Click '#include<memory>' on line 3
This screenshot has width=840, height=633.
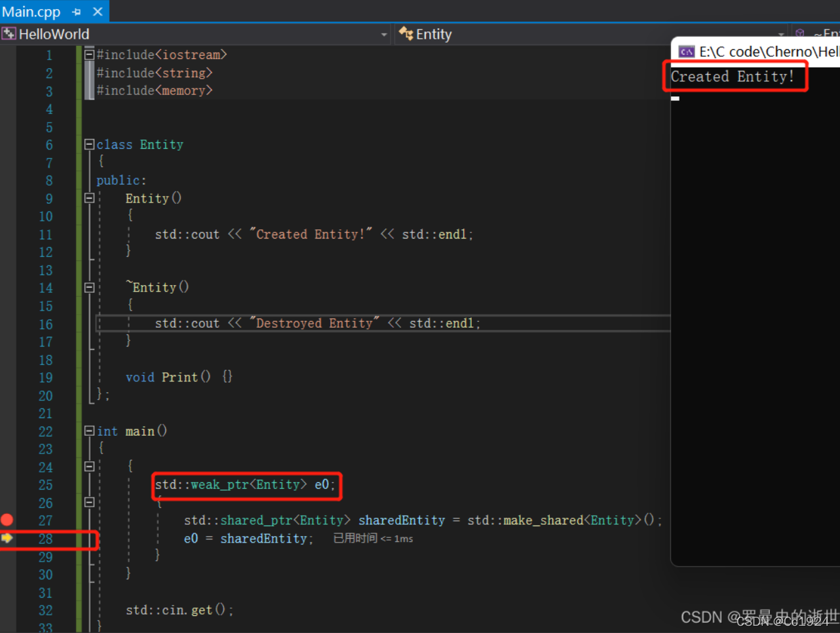click(155, 90)
